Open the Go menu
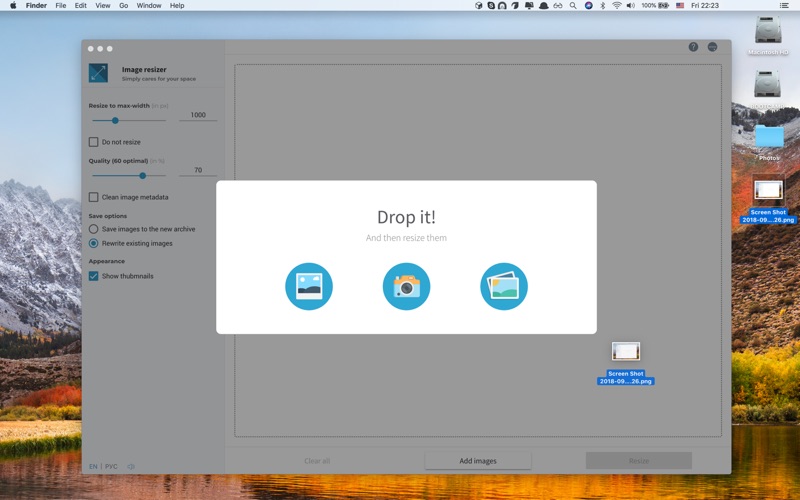 pos(123,6)
